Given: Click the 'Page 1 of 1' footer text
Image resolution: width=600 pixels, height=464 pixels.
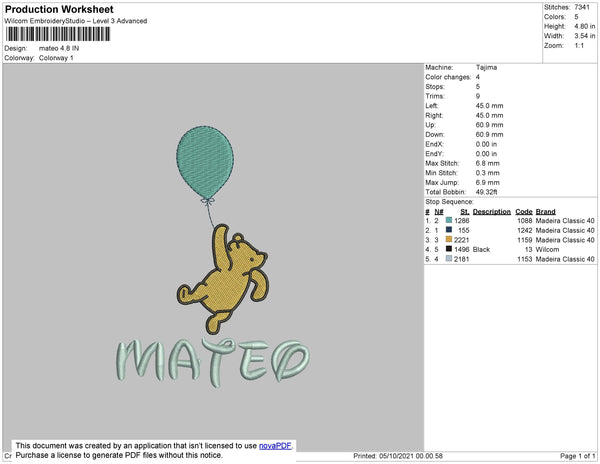Looking at the screenshot, I should (577, 456).
